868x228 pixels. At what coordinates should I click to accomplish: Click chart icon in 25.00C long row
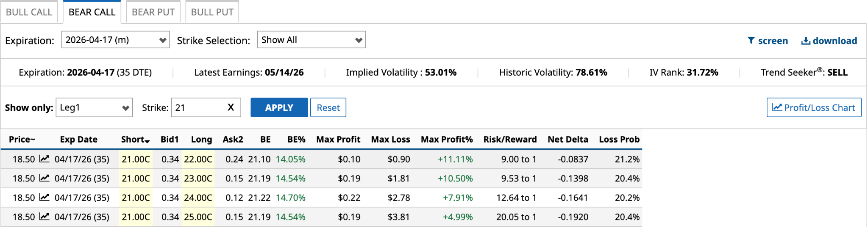pos(44,217)
